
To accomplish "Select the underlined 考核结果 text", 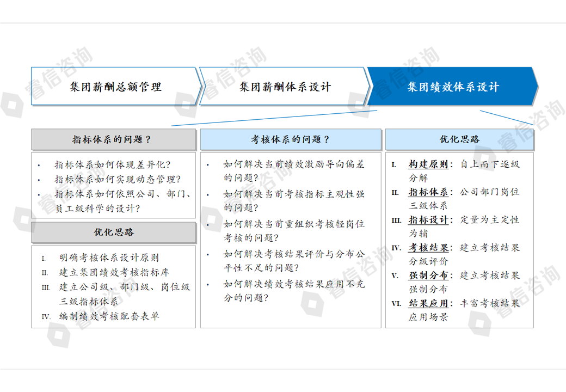I will pyautogui.click(x=429, y=248).
